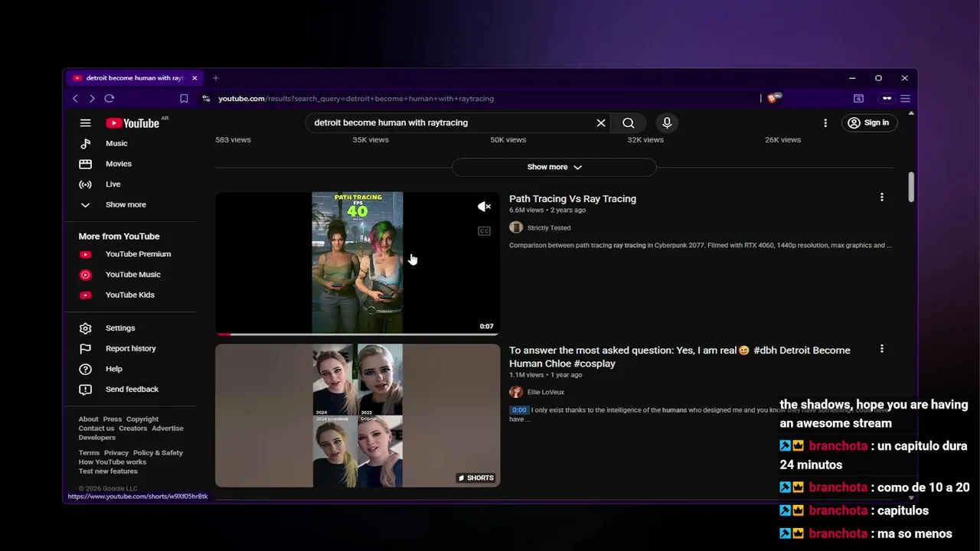Click How YouTube works footer link
The width and height of the screenshot is (980, 551).
112,462
